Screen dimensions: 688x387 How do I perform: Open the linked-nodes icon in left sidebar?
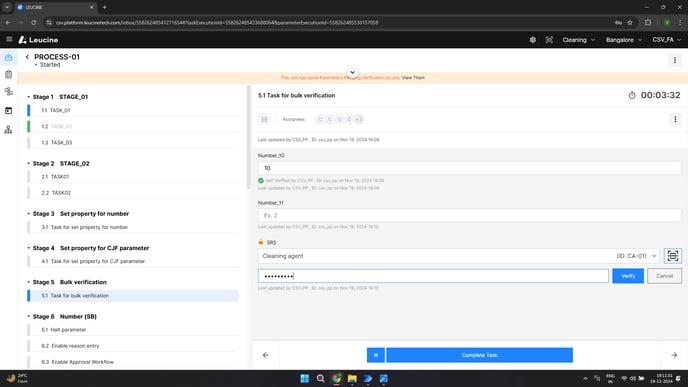point(8,91)
